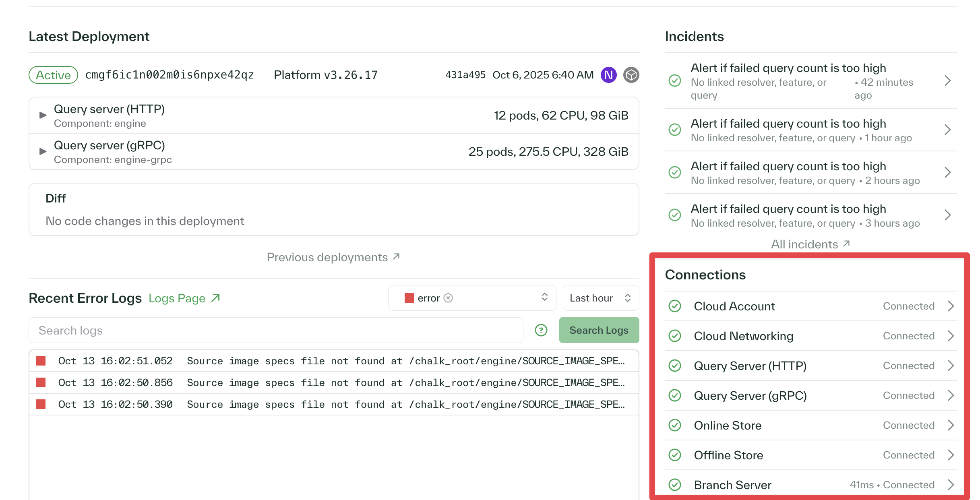Click the purple N user avatar

pos(608,75)
